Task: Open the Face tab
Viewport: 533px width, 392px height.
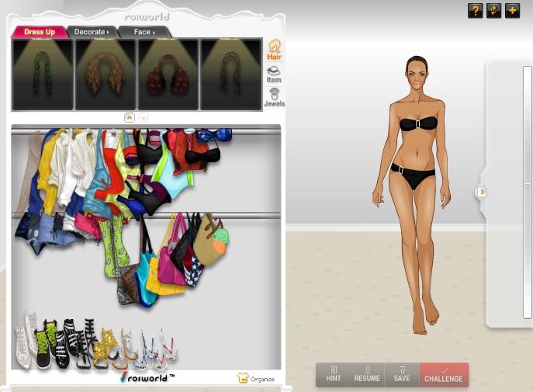Action: [144, 32]
